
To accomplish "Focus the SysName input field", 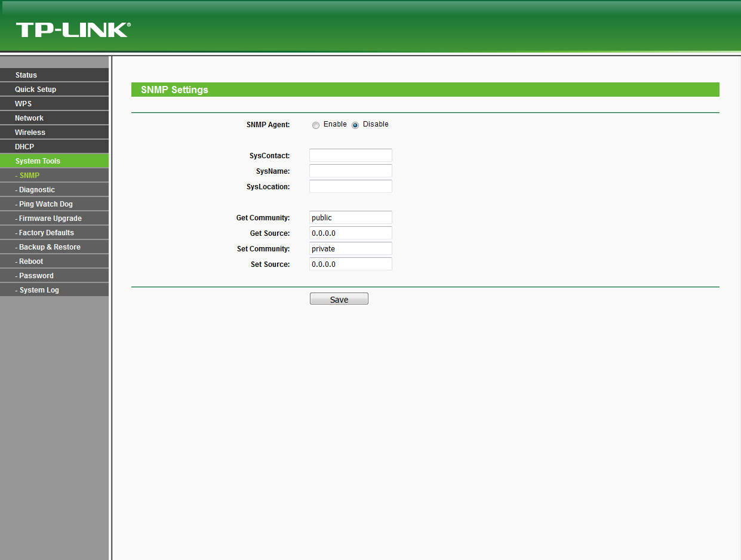I will pyautogui.click(x=350, y=171).
